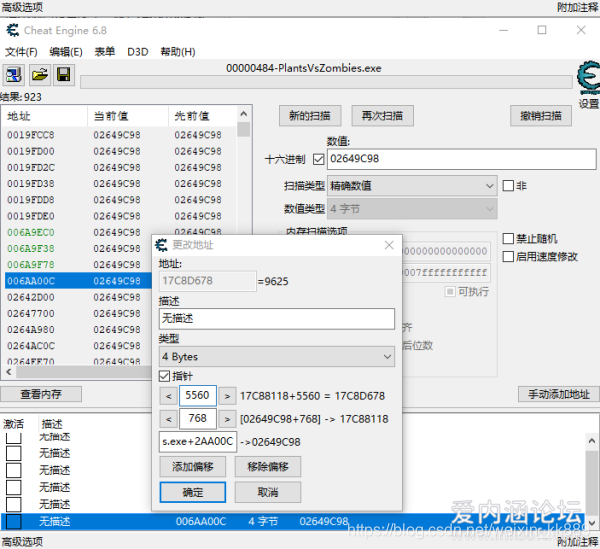Enable the 禁止随机 checkbox

508,239
